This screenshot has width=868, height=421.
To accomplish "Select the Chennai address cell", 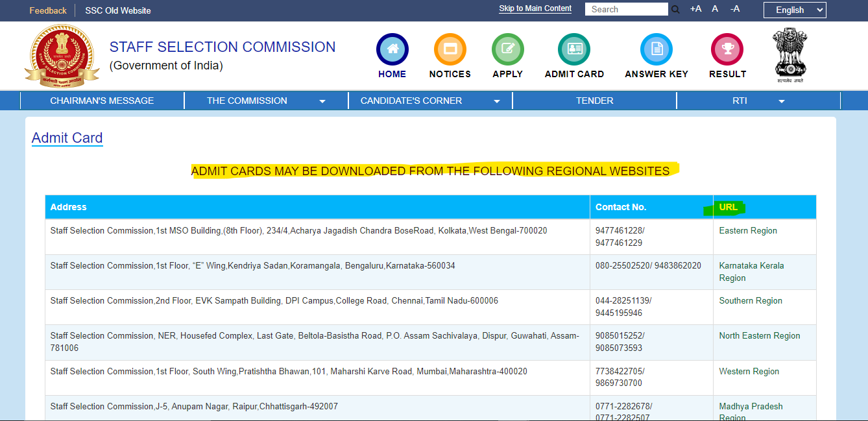I will pos(317,307).
